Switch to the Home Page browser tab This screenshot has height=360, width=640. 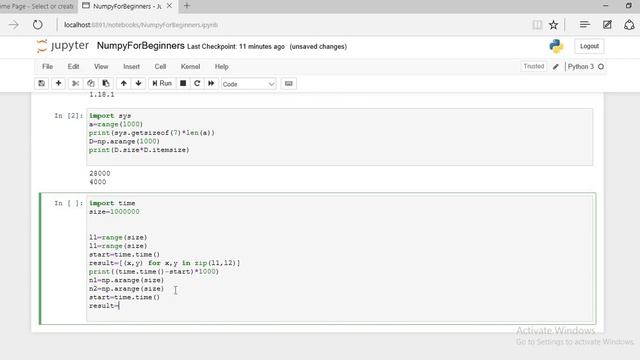point(37,6)
